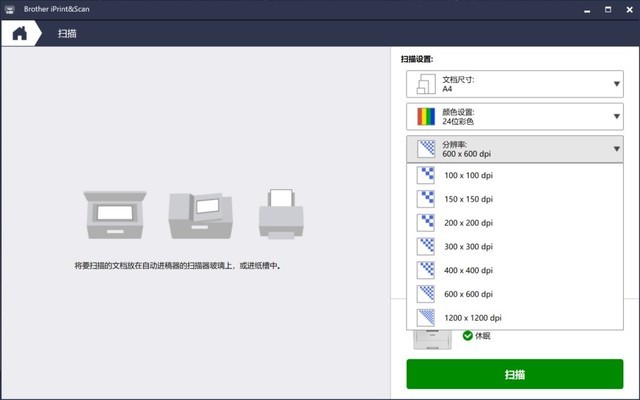The image size is (640, 400).
Task: Click the green checkmark status icon
Action: point(468,336)
